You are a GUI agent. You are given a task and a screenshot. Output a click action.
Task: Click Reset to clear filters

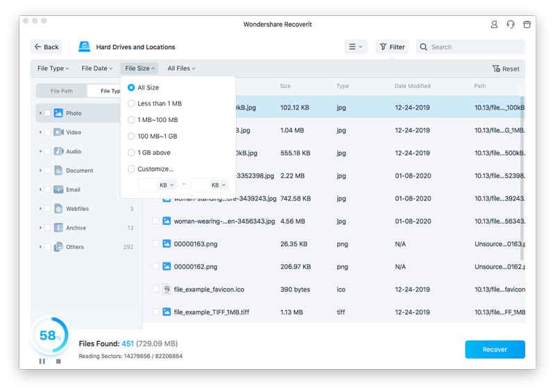(506, 69)
